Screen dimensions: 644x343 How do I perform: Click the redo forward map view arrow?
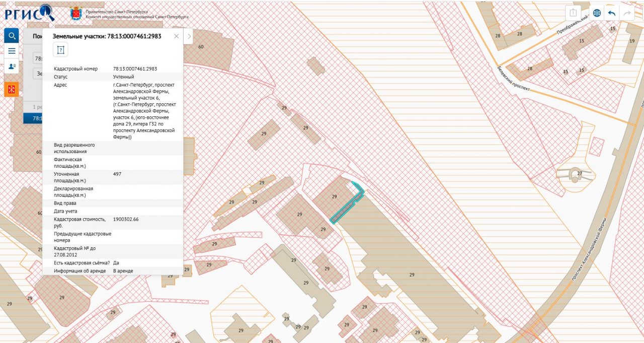[627, 13]
